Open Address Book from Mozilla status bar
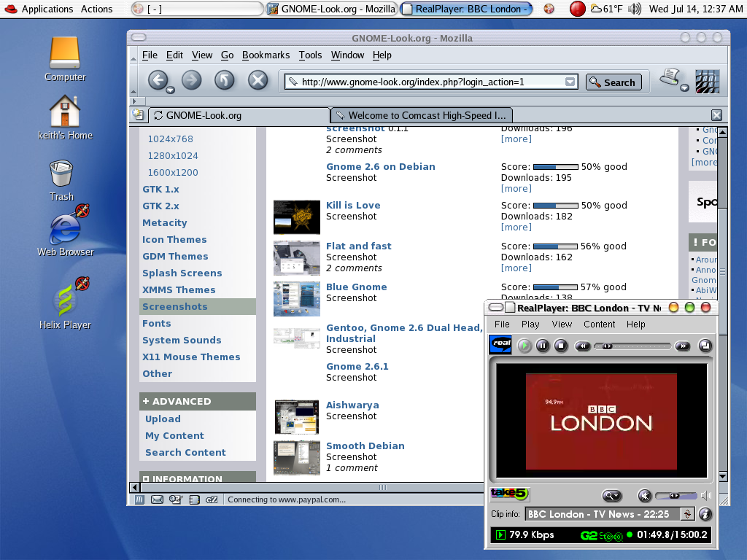The width and height of the screenshot is (747, 560). pyautogui.click(x=194, y=499)
